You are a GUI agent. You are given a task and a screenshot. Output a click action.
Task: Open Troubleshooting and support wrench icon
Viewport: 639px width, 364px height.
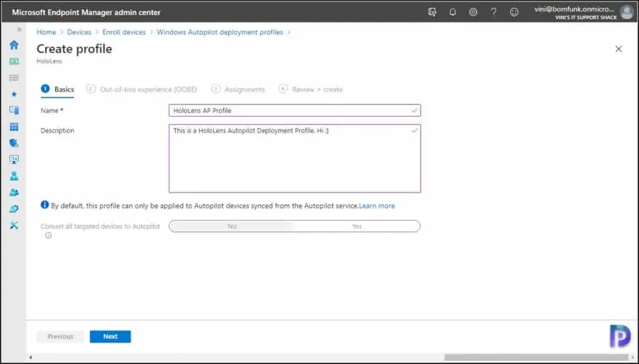click(14, 225)
